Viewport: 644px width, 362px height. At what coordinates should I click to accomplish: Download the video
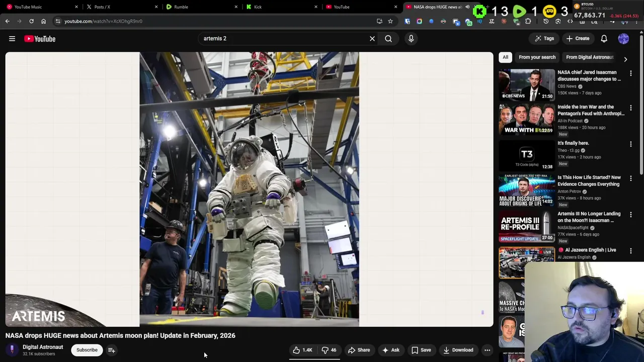click(x=458, y=350)
